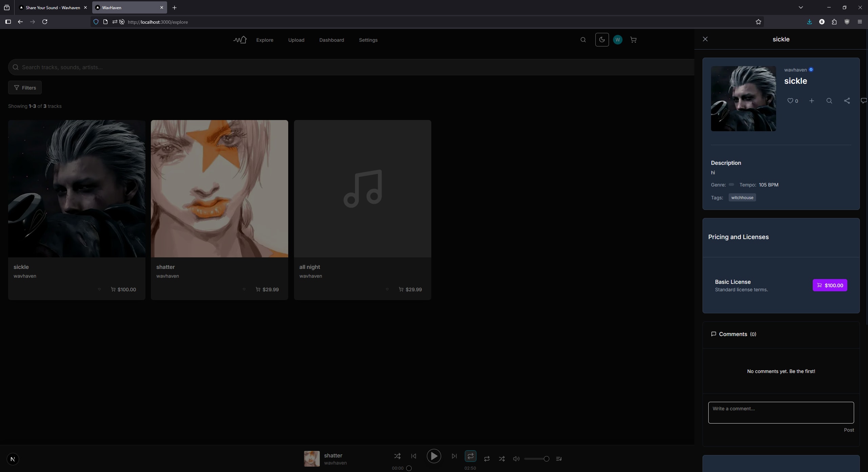This screenshot has height=472, width=868.
Task: Skip to the next track
Action: point(454,456)
